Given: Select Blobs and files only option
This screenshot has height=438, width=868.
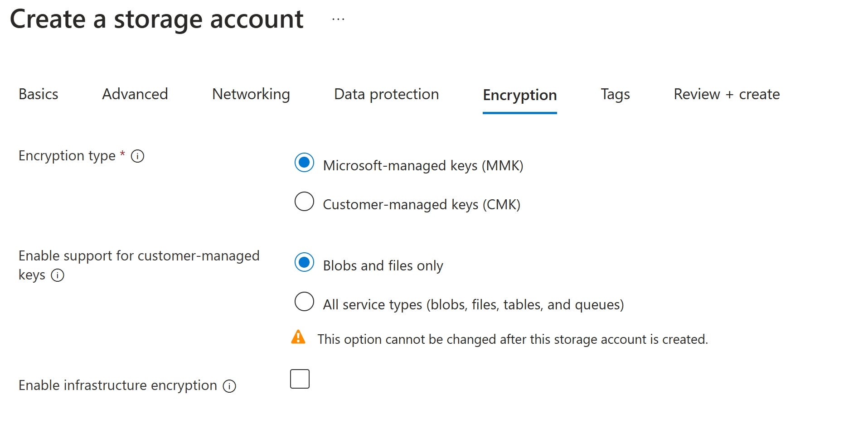Looking at the screenshot, I should (x=304, y=262).
